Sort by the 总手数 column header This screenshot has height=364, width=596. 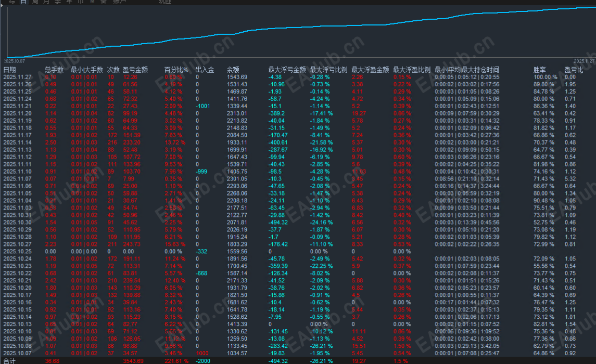(54, 70)
